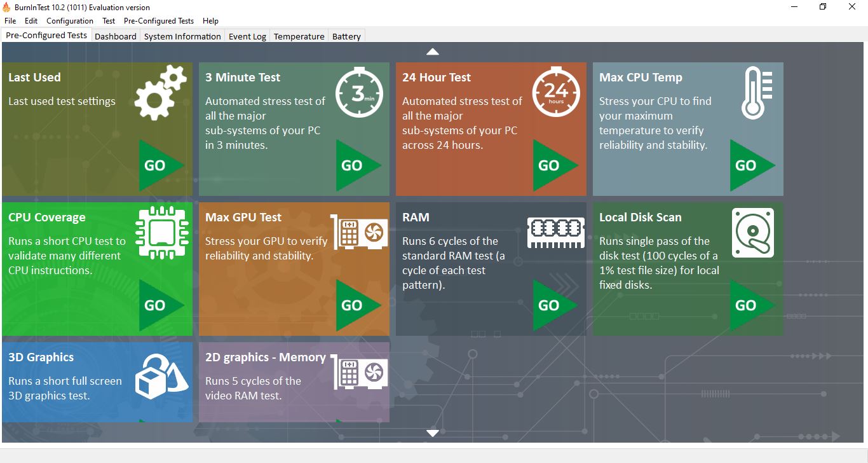Start Local Disk Scan with GO

pyautogui.click(x=752, y=305)
